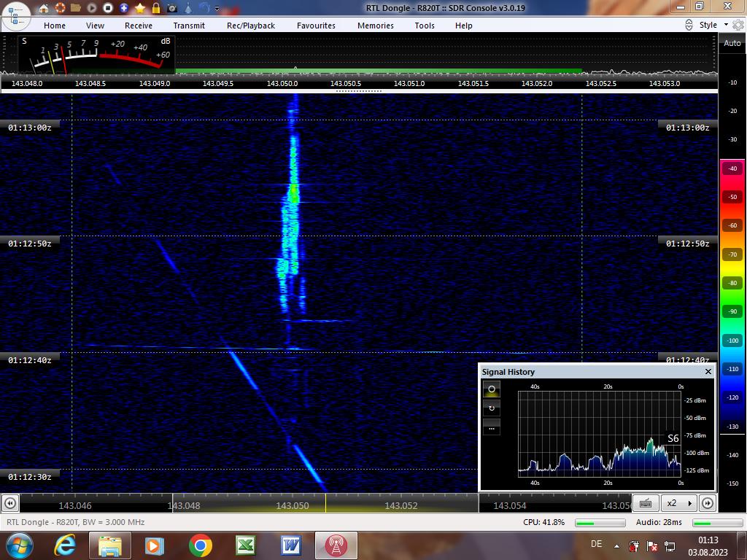Click the -90 green level on color scale
This screenshot has width=747, height=560.
pos(732,311)
